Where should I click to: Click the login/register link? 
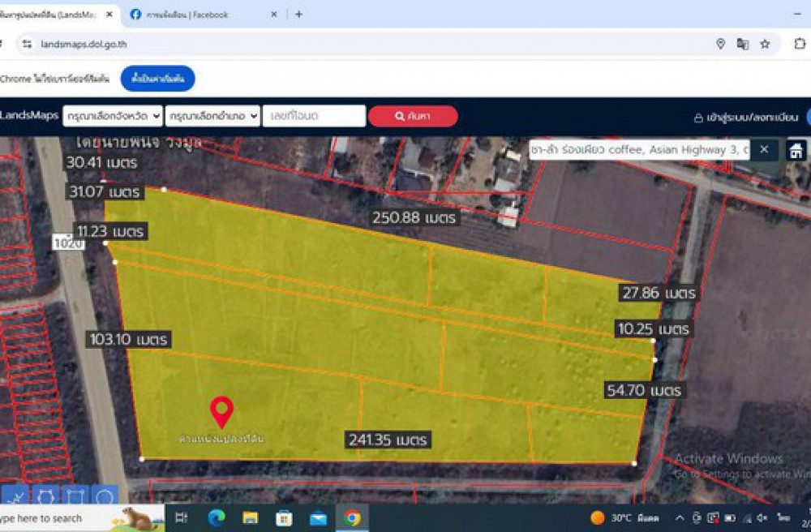pos(746,118)
